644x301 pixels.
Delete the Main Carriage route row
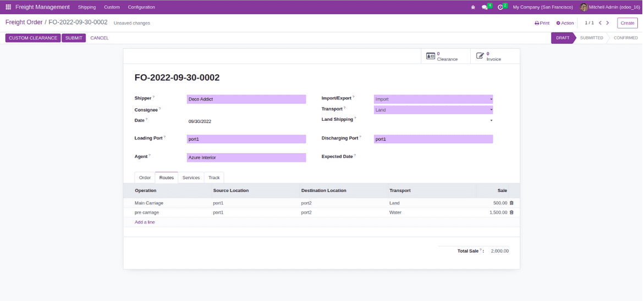[x=511, y=203]
